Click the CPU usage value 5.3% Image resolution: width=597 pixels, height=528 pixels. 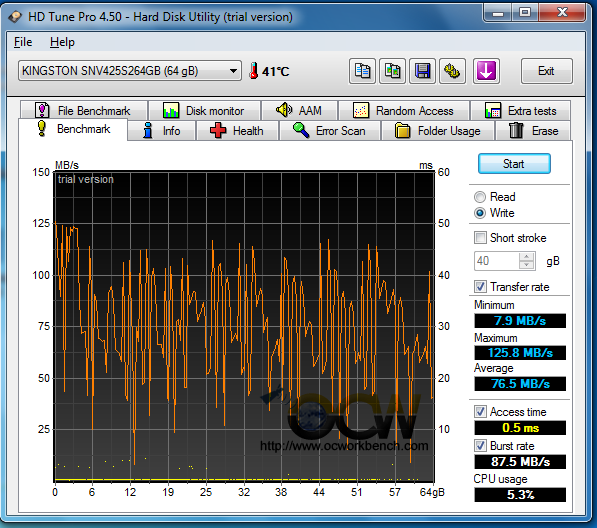pyautogui.click(x=520, y=495)
